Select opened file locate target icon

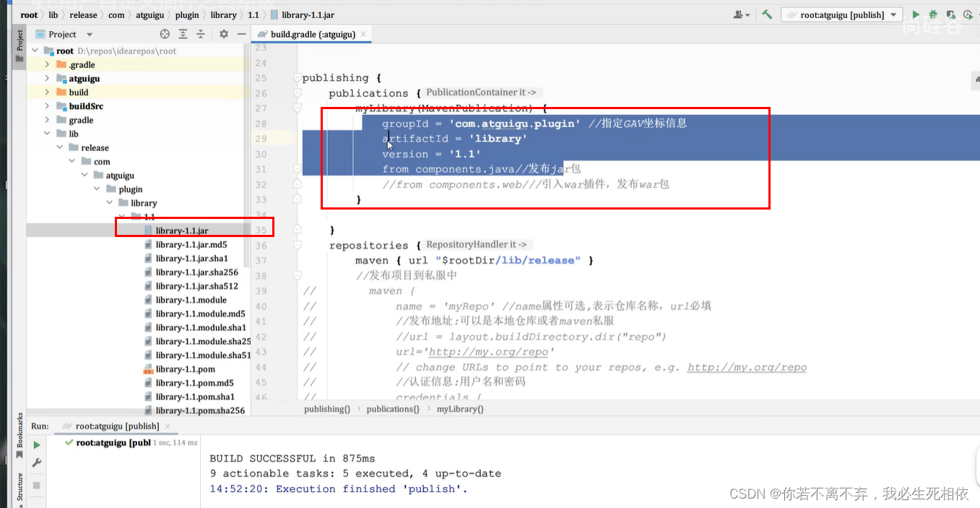pos(165,34)
